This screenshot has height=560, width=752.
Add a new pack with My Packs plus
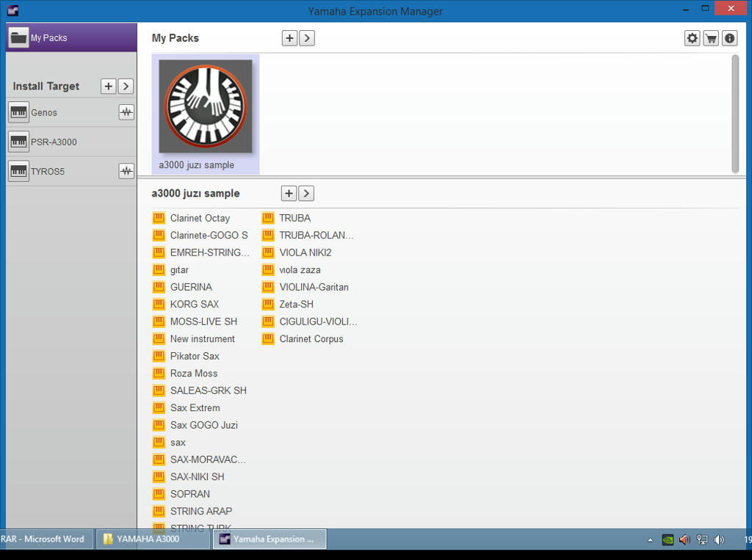coord(289,38)
